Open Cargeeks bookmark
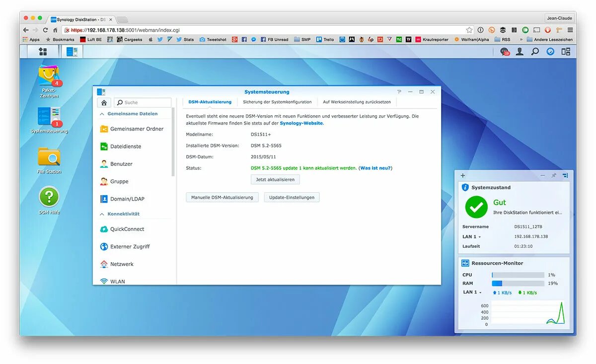This screenshot has width=596, height=364. click(130, 39)
